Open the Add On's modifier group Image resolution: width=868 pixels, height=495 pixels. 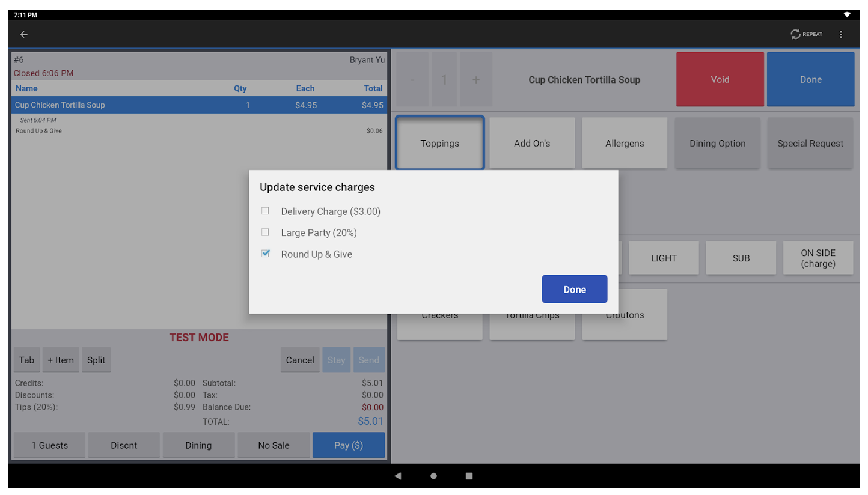coord(532,144)
